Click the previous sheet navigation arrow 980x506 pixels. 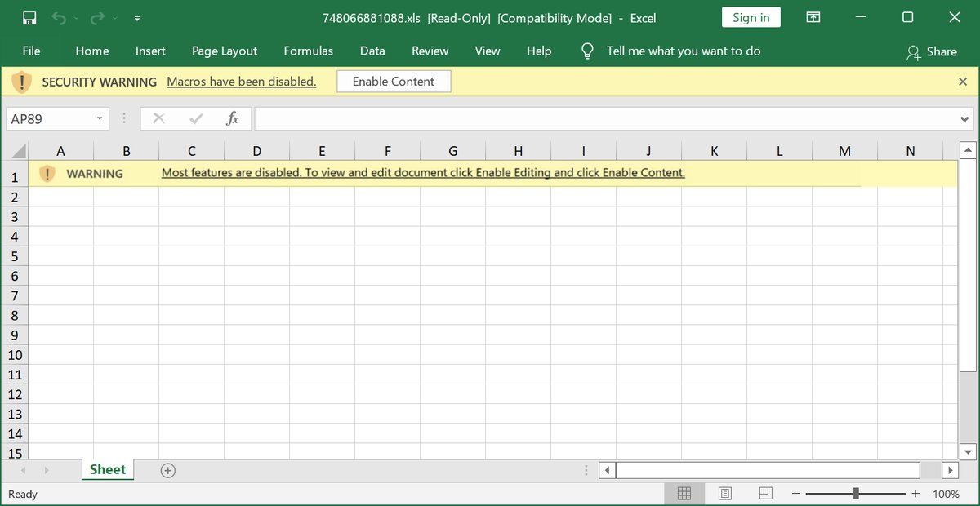23,470
